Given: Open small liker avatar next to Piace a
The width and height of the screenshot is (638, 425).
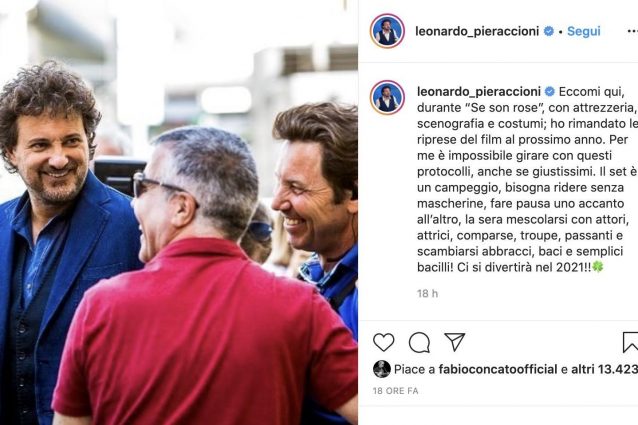Looking at the screenshot, I should point(382,369).
